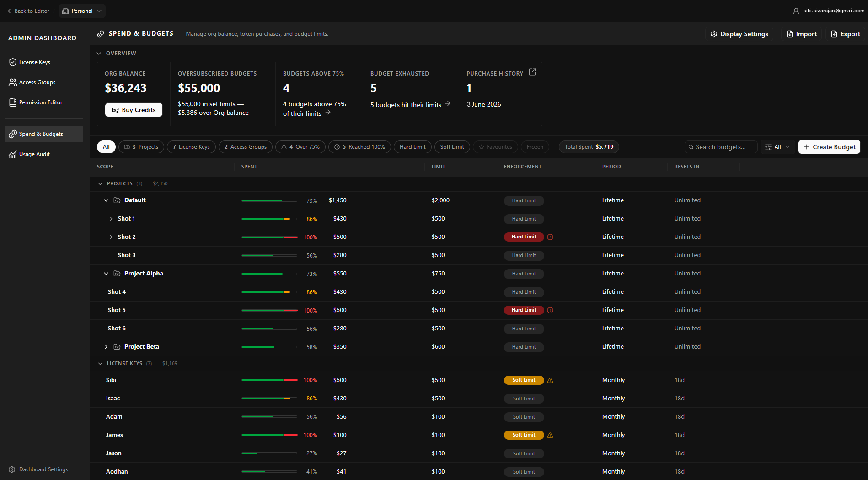Collapse the Projects group
The image size is (868, 480).
pos(100,184)
